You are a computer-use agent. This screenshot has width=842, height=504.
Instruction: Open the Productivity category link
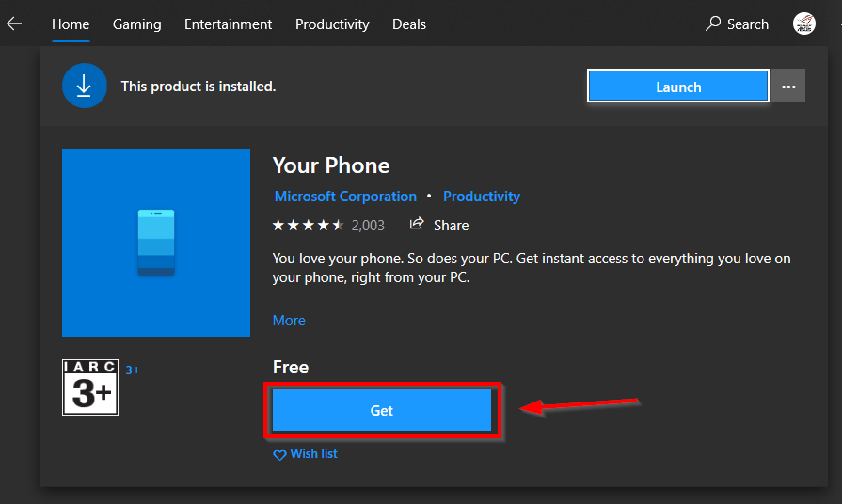pyautogui.click(x=481, y=197)
